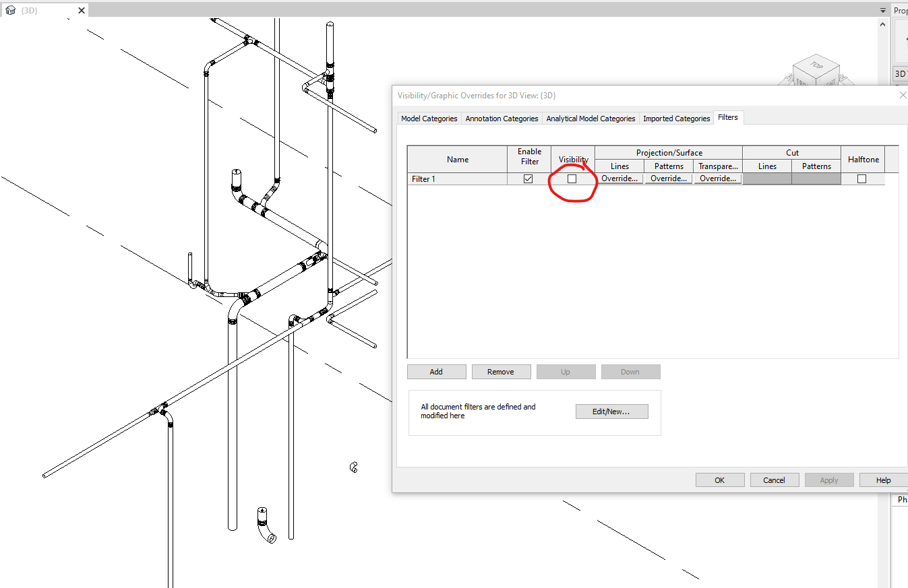Enable the circled Visibility checkbox for Filter 1
The height and width of the screenshot is (588, 908).
pyautogui.click(x=572, y=178)
